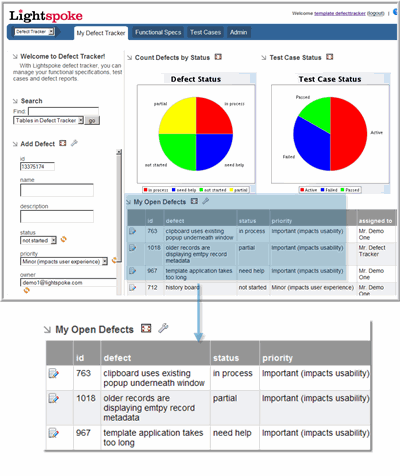Edit defect 1018 in the dashboard table
This screenshot has height=476, width=400.
[x=132, y=248]
